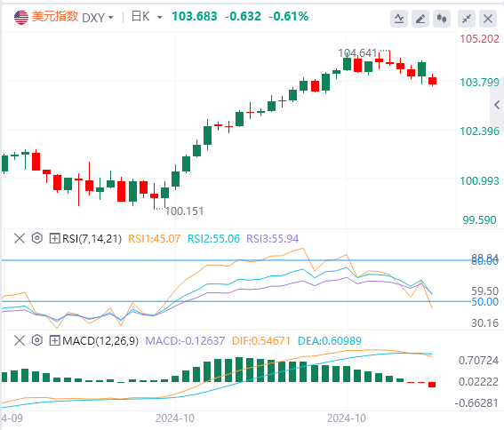Collapse chart with shrink arrows icon
Viewport: 504px width, 430px height.
[467, 19]
